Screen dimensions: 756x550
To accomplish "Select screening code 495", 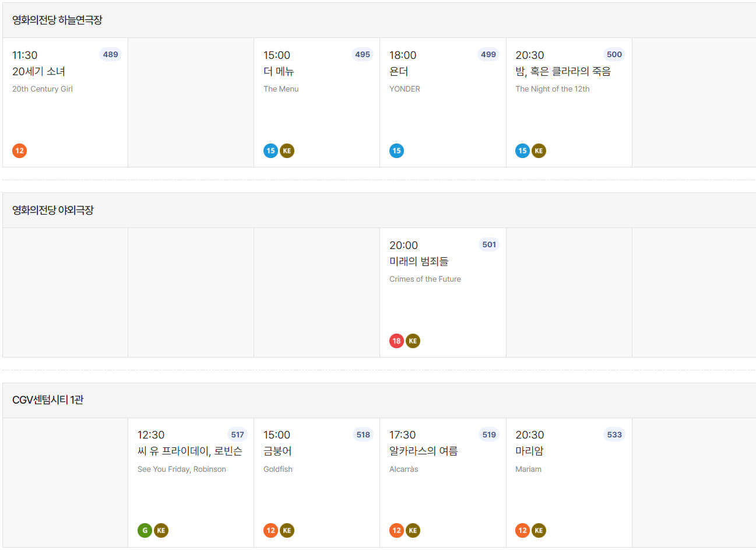I will 363,54.
